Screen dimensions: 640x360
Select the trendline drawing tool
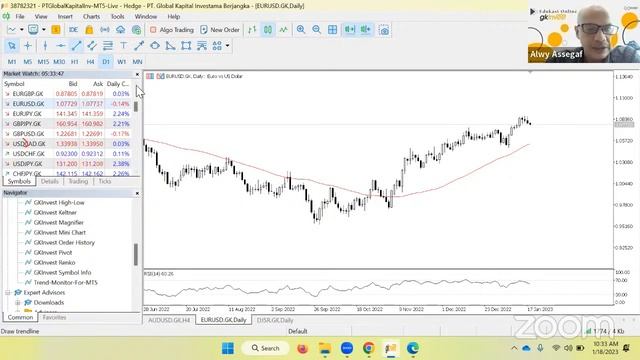click(76, 46)
